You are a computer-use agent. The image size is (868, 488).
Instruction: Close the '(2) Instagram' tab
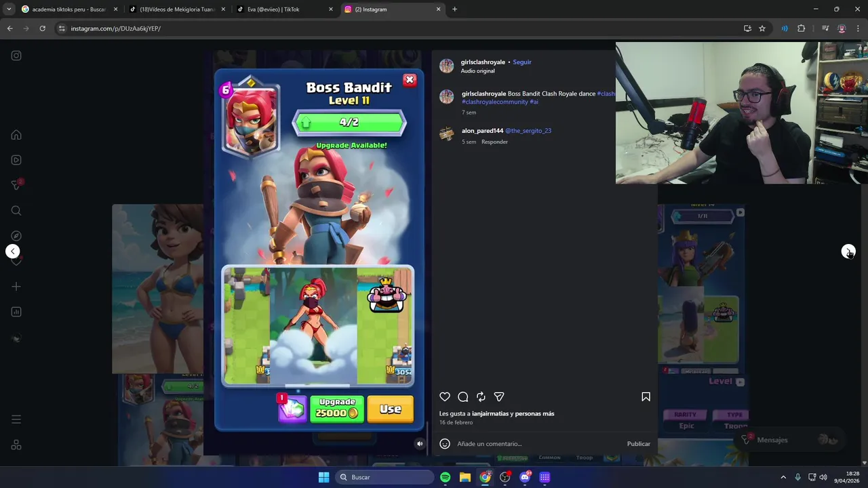coord(438,9)
